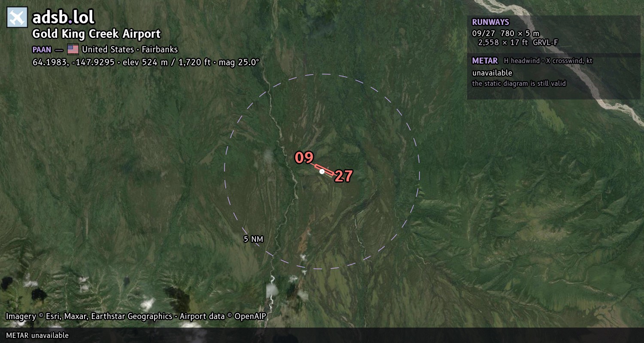Screen dimensions: 644x343
Task: Click the 5 NM range ring label
Action: coord(253,239)
